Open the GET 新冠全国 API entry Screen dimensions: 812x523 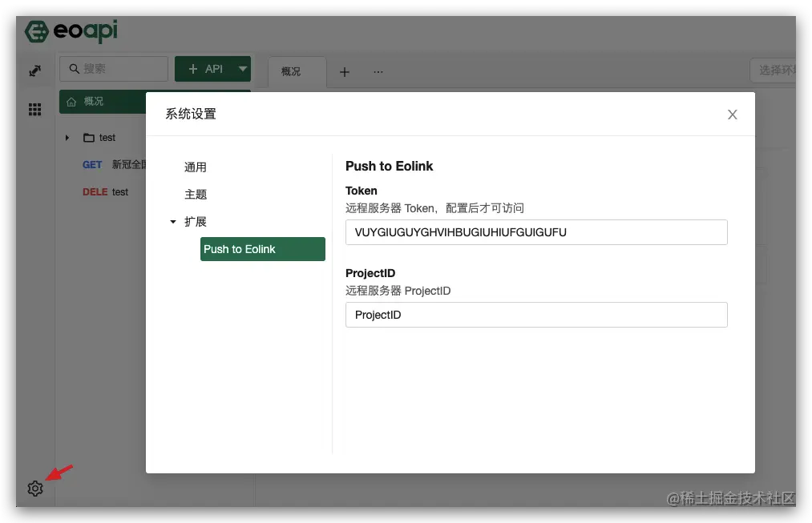[114, 164]
